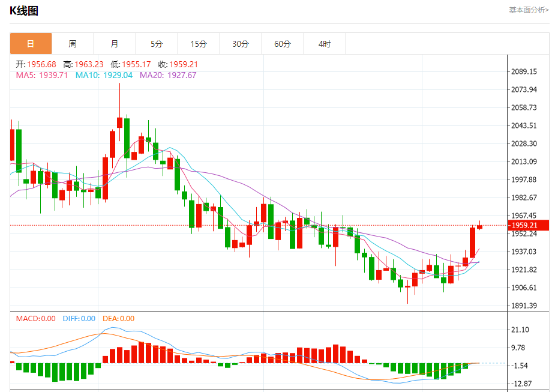Click the 2043.51 price axis label
The height and width of the screenshot is (392, 555).
[524, 125]
